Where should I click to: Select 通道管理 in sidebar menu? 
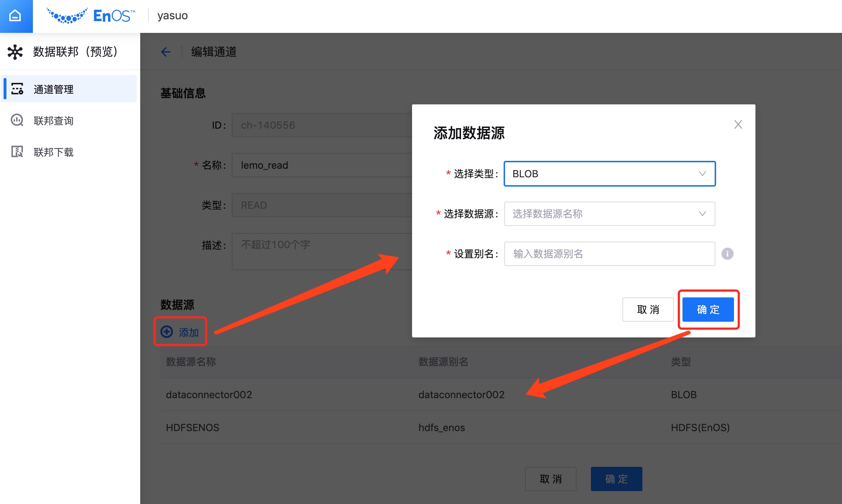(x=54, y=89)
